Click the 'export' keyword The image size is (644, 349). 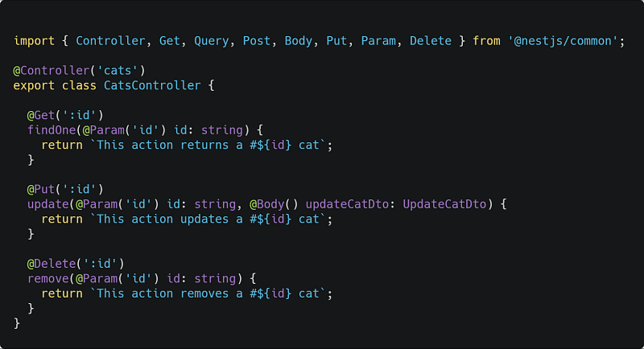(x=34, y=85)
